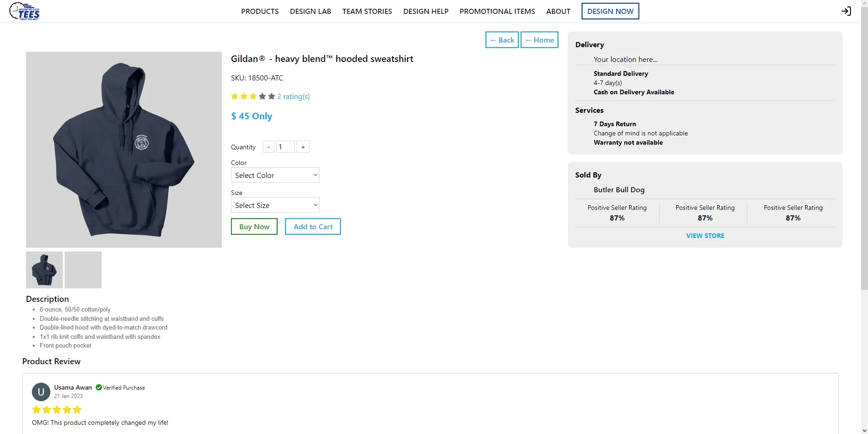
Task: Click Warranty not available text
Action: click(x=628, y=142)
